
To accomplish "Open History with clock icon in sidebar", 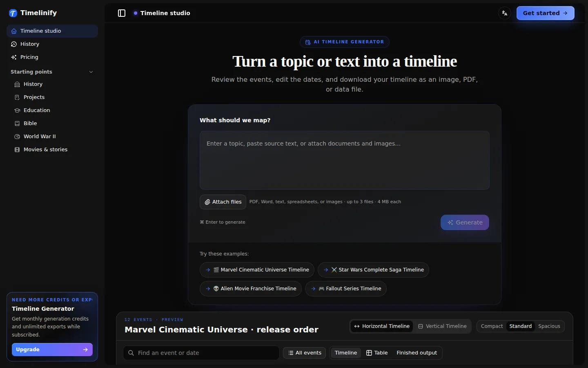I will [x=52, y=44].
